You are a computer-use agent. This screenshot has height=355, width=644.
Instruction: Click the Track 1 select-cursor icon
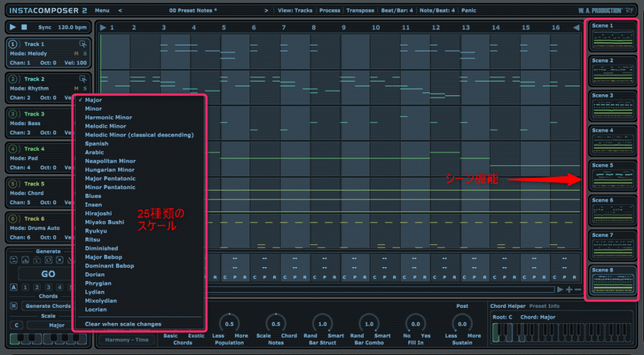pyautogui.click(x=83, y=44)
